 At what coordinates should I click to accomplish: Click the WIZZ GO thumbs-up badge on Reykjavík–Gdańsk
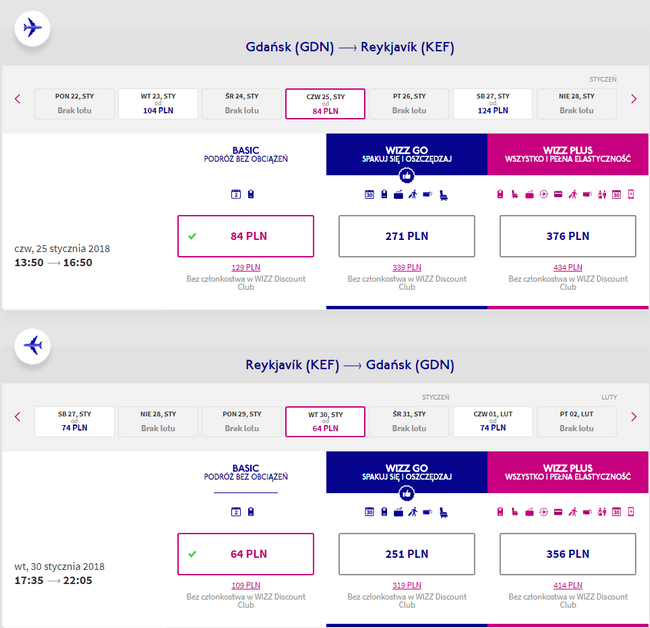407,494
